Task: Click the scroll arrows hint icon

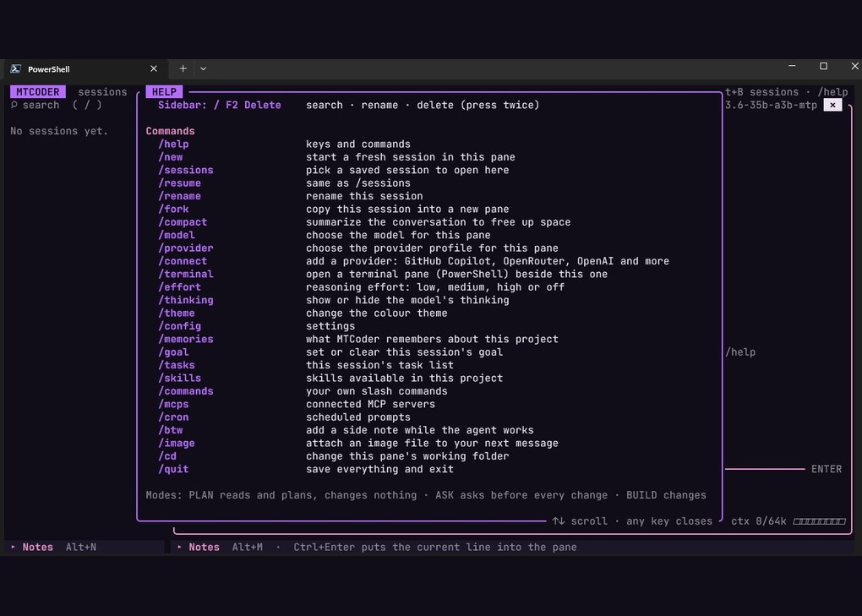Action: tap(559, 521)
